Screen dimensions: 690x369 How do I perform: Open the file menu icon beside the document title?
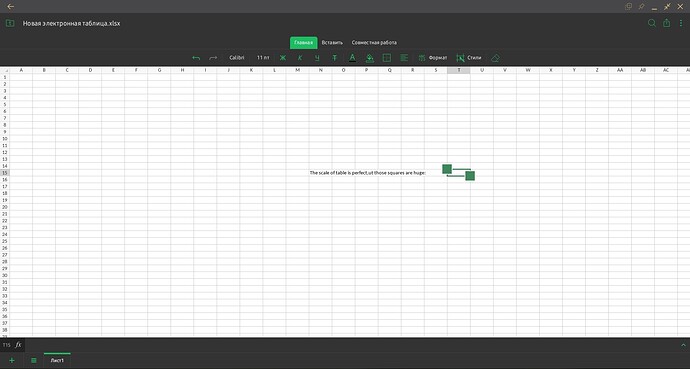pos(10,23)
